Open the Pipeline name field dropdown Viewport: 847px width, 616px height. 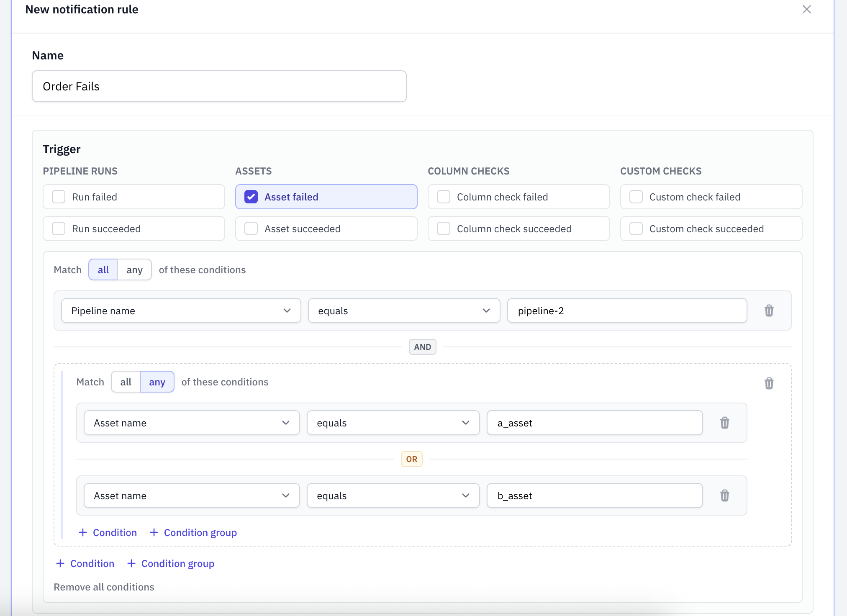coord(181,311)
